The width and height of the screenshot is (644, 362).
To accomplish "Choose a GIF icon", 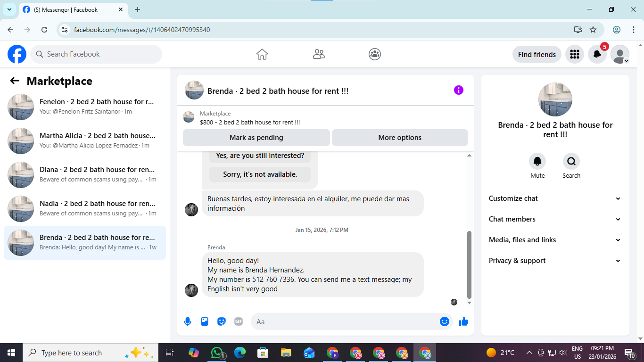I will click(x=239, y=321).
